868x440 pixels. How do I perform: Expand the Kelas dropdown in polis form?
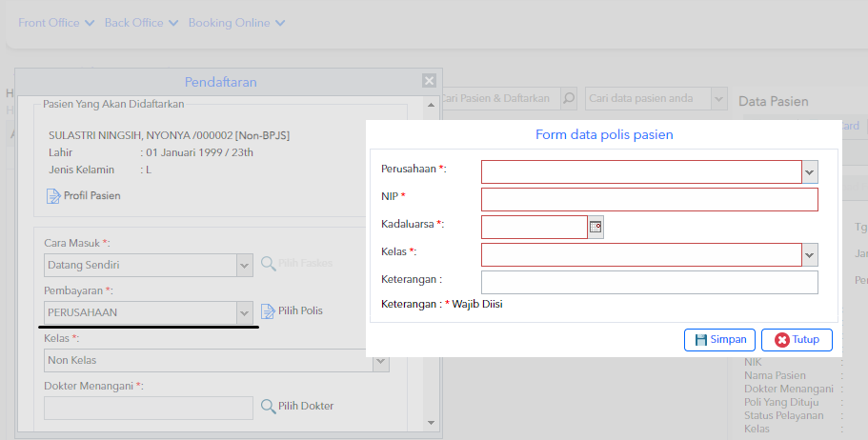(809, 254)
